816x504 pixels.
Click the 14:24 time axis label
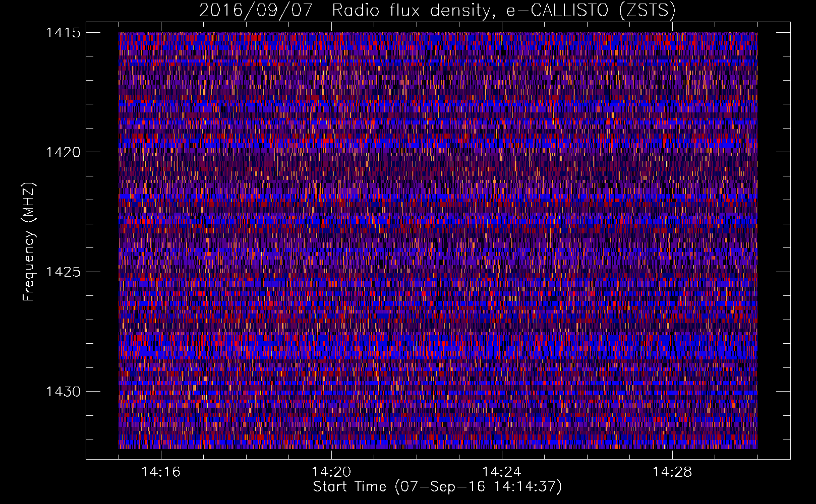[x=502, y=472]
